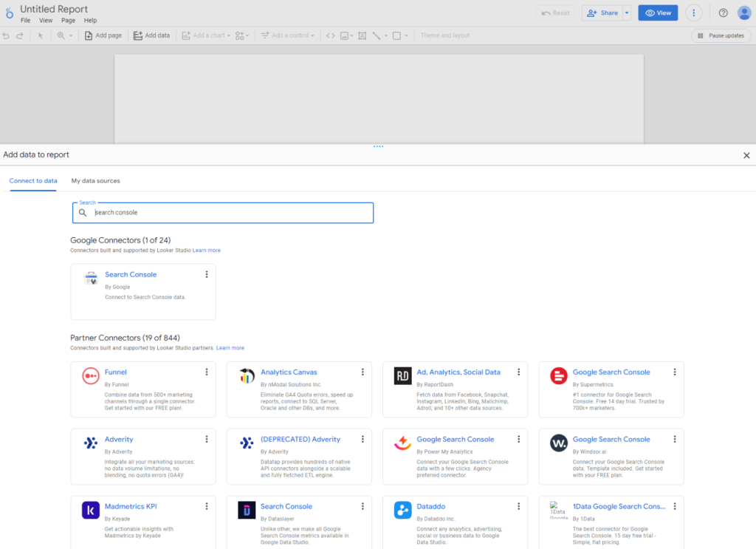Open the help icon in the header
The width and height of the screenshot is (756, 549).
723,13
